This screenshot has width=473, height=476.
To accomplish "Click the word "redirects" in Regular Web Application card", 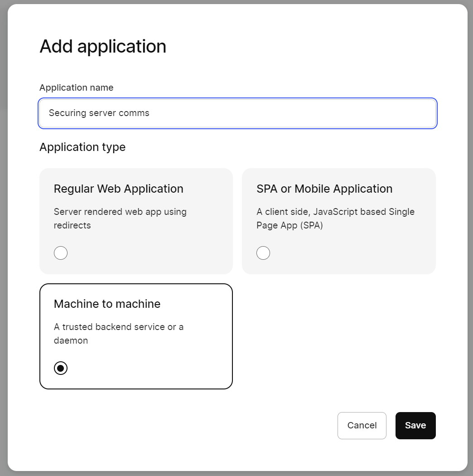I will [x=72, y=225].
